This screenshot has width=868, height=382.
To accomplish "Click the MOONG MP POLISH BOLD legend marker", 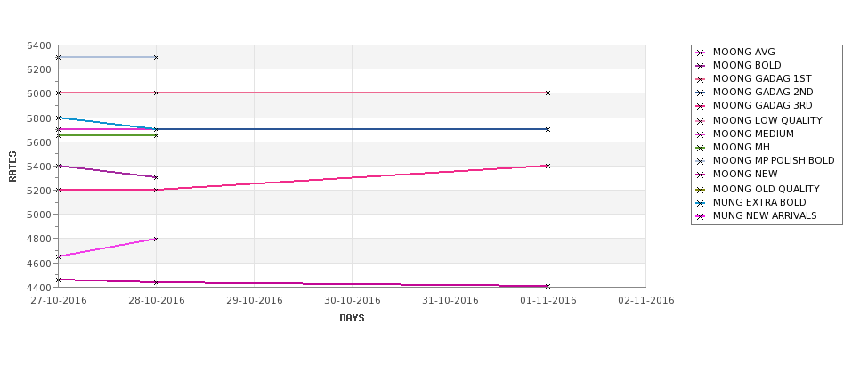I will pyautogui.click(x=701, y=162).
